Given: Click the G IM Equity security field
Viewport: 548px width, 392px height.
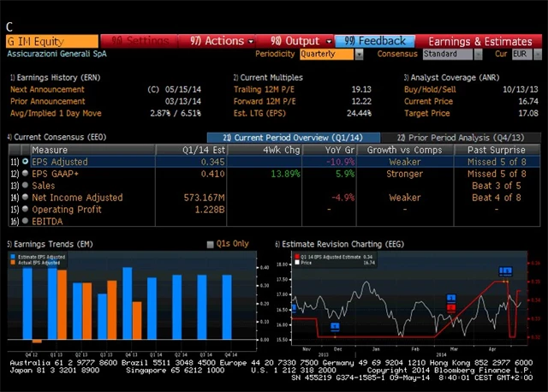Looking at the screenshot, I should click(x=51, y=40).
